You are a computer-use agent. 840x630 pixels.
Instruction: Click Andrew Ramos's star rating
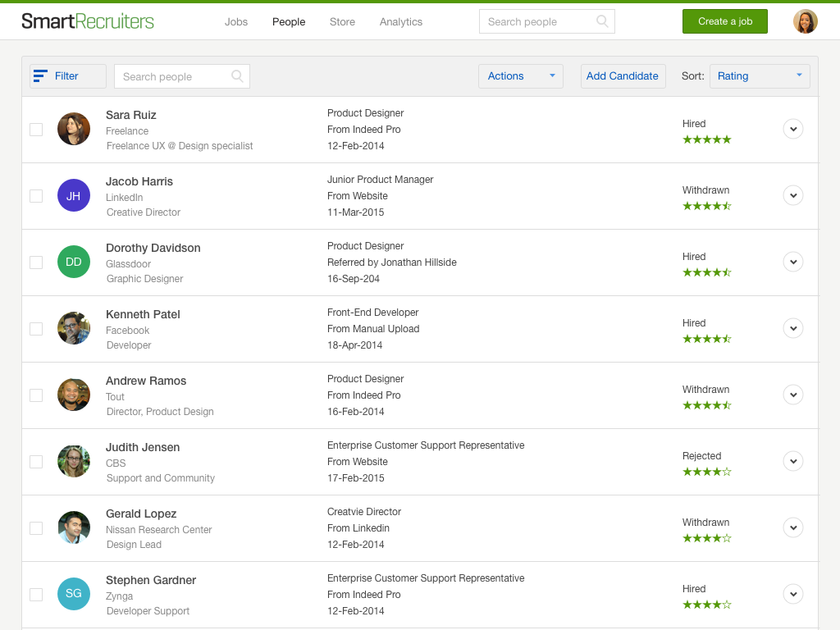pyautogui.click(x=706, y=405)
